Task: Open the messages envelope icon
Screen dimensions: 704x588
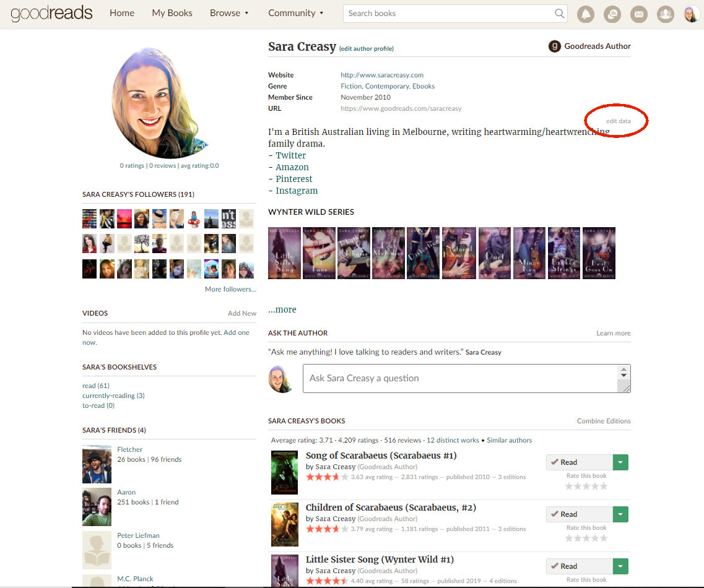Action: point(638,14)
